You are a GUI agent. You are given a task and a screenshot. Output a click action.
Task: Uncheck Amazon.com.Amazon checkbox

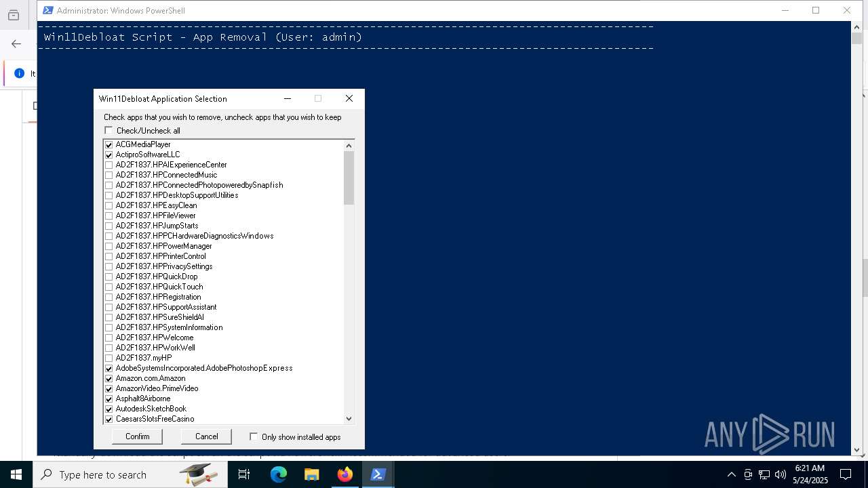point(109,378)
